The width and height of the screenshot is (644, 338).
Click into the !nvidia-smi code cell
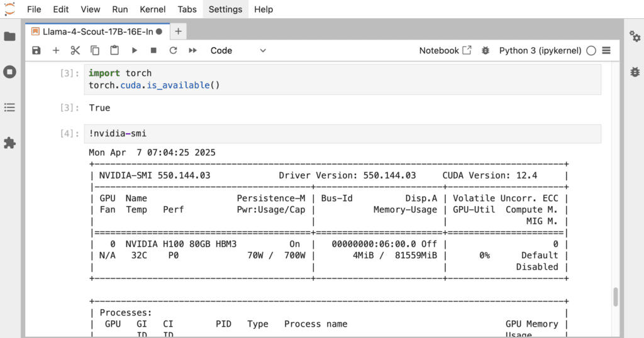pos(343,134)
